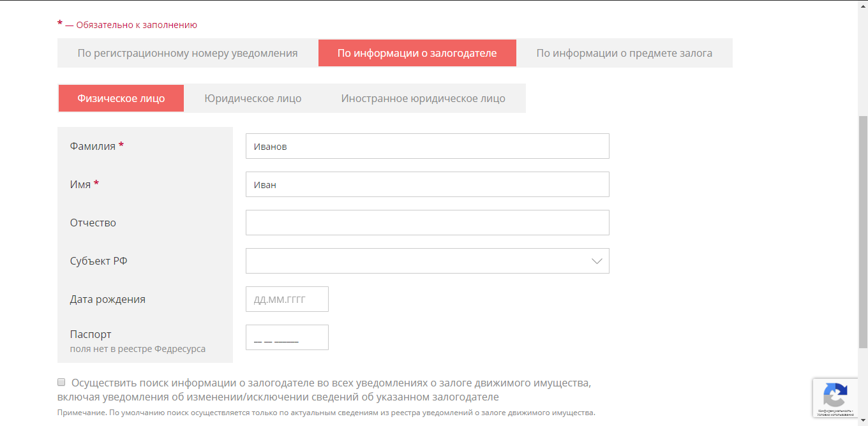The height and width of the screenshot is (426, 868).
Task: Switch to Юридическое лицо tab
Action: (x=253, y=98)
